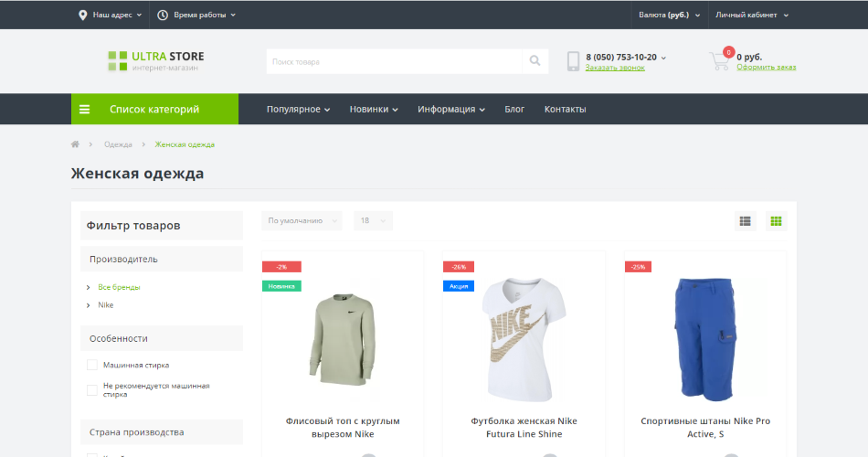The height and width of the screenshot is (457, 868).
Task: Tick the Машинная стирка checkbox
Action: tap(92, 365)
